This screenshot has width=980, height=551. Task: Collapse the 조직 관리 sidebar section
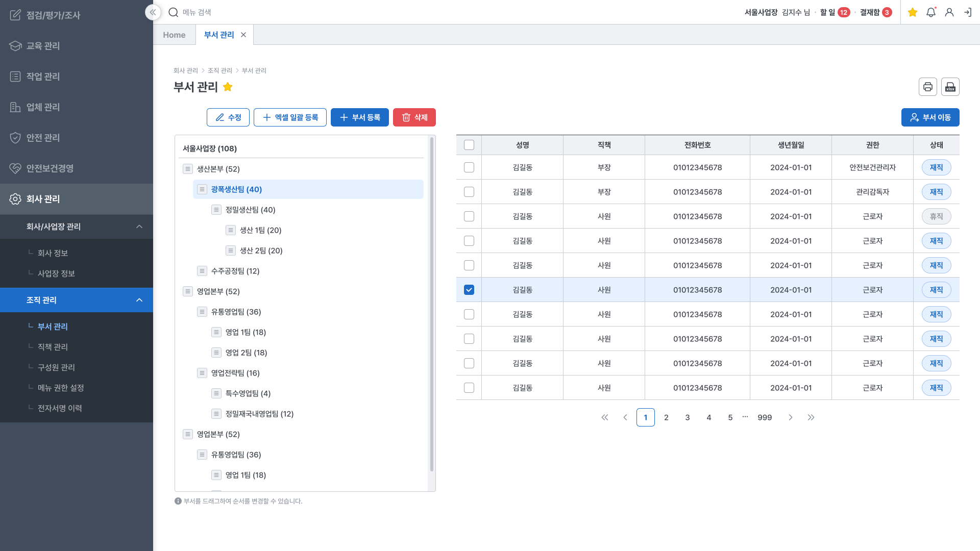point(139,300)
